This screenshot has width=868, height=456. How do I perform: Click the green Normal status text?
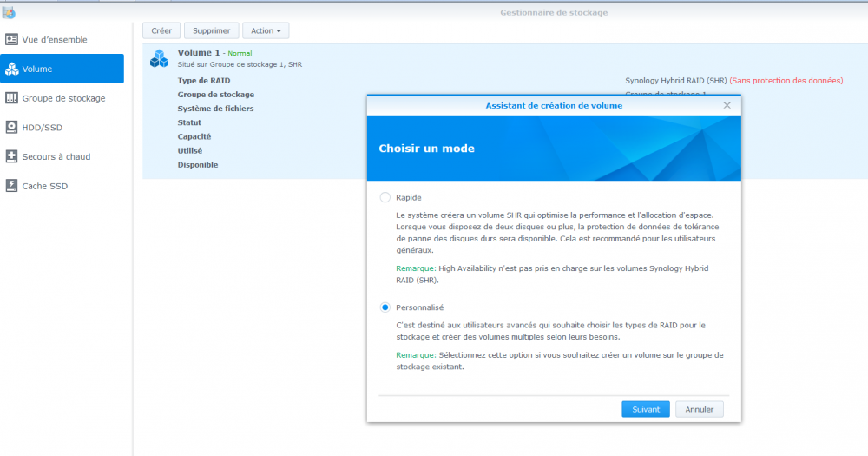pos(240,53)
